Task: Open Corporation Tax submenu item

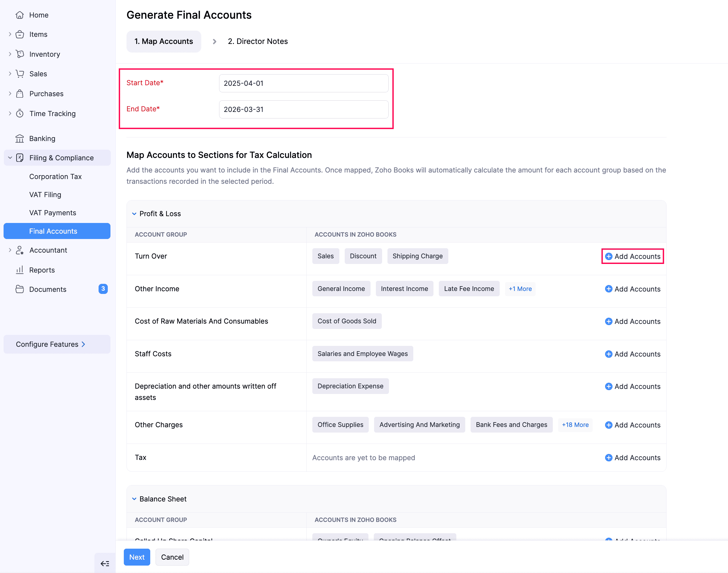Action: [55, 176]
